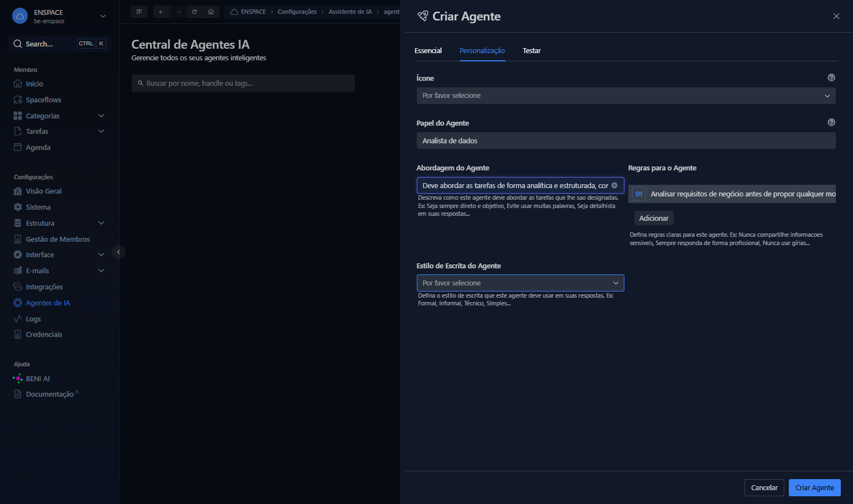Open the Ícone selection dropdown
853x504 pixels.
(x=626, y=96)
